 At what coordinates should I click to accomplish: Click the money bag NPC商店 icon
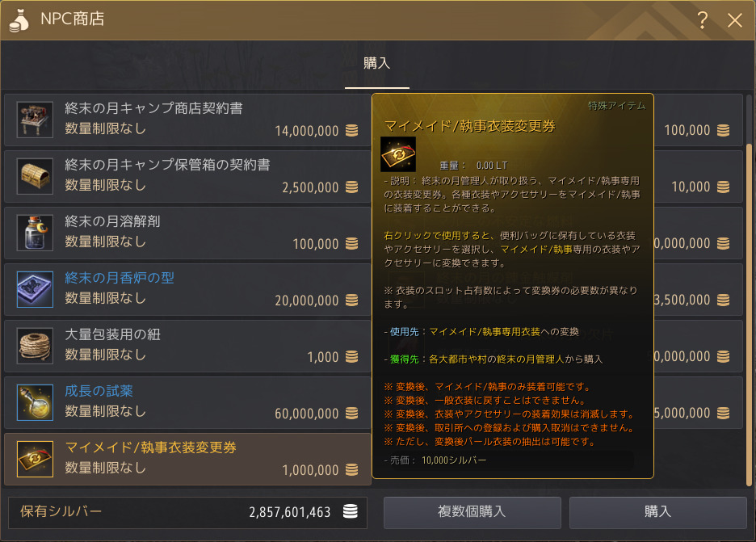click(x=19, y=21)
